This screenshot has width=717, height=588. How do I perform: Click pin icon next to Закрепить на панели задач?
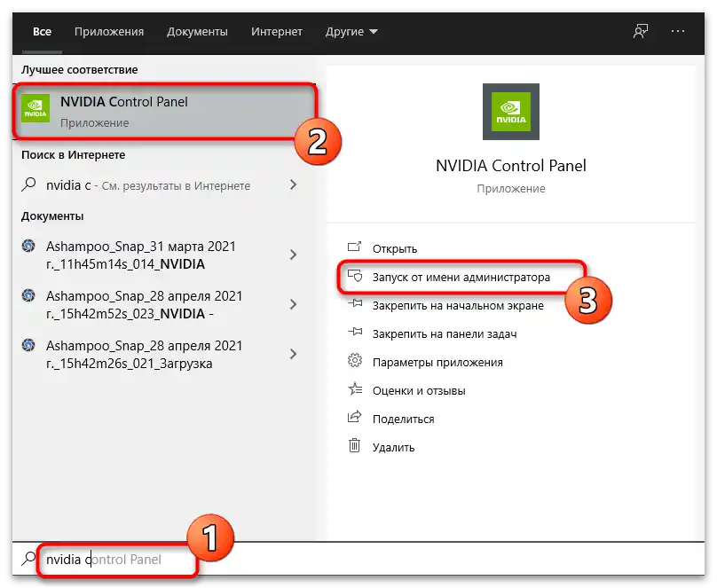(x=355, y=332)
